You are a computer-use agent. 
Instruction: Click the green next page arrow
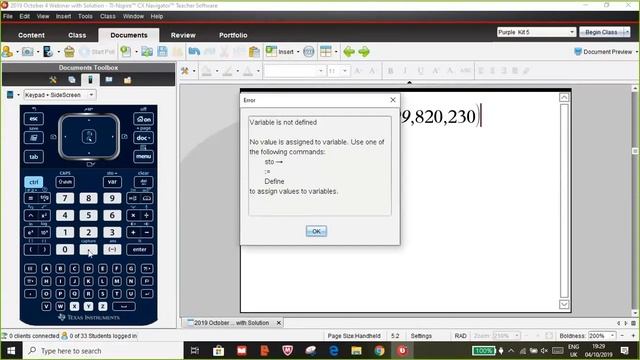tap(364, 51)
